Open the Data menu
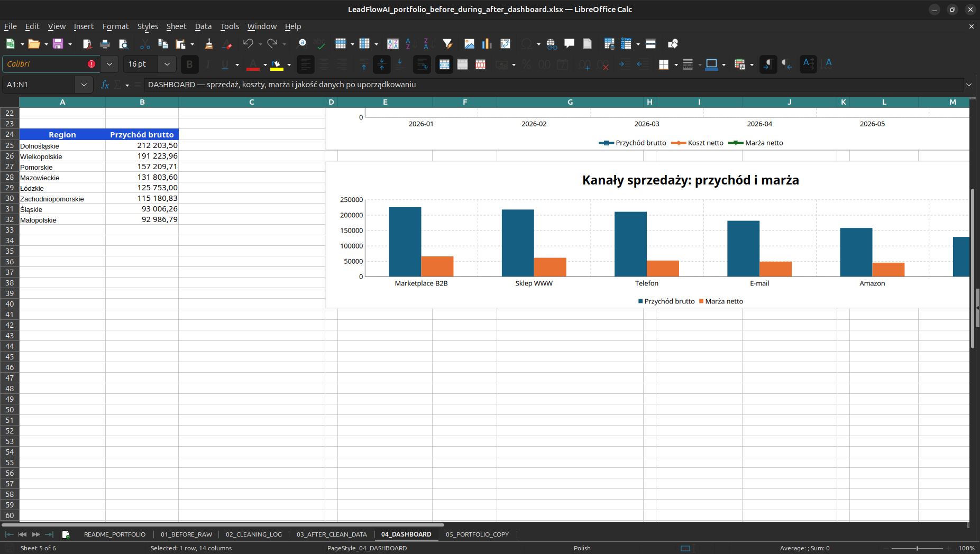Viewport: 980px width, 554px height. 203,26
